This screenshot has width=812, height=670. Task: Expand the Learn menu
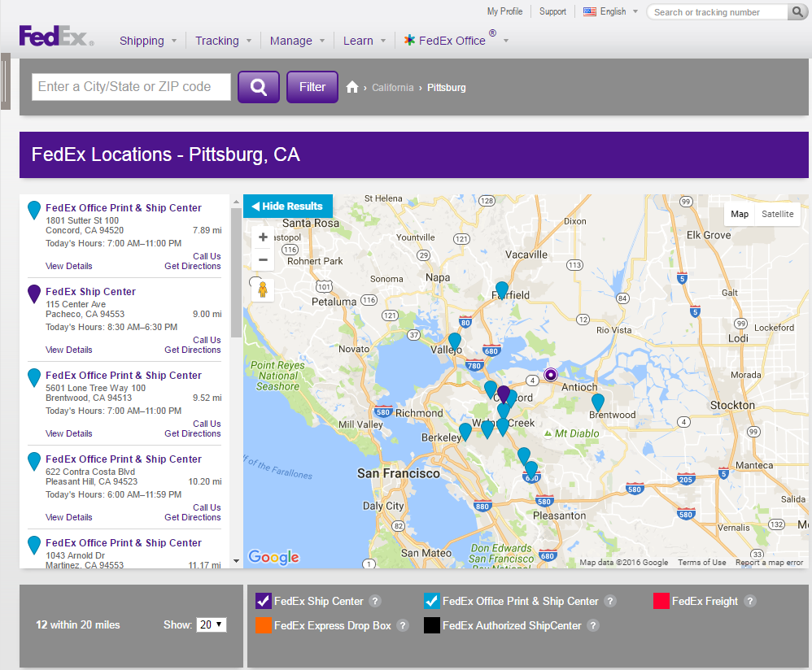364,41
